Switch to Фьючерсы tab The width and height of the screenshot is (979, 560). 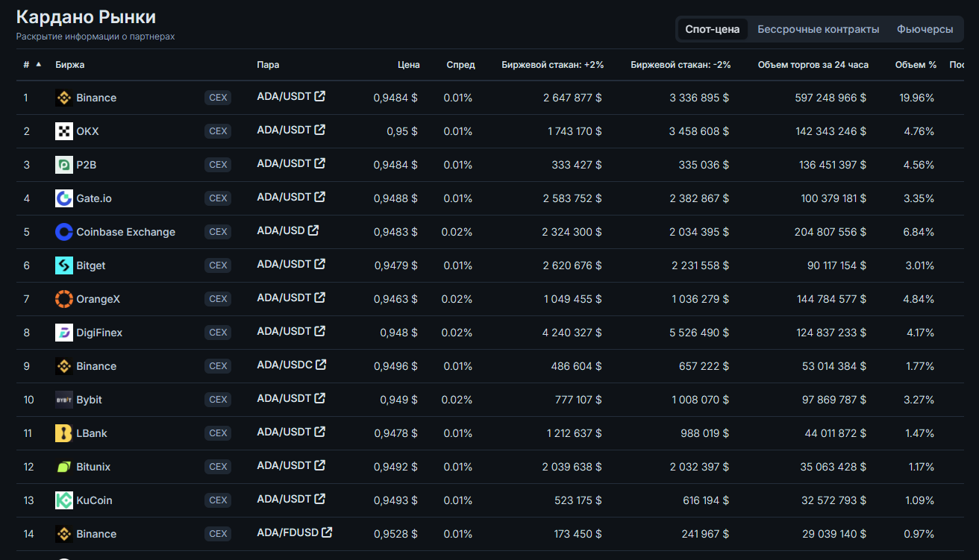point(925,29)
